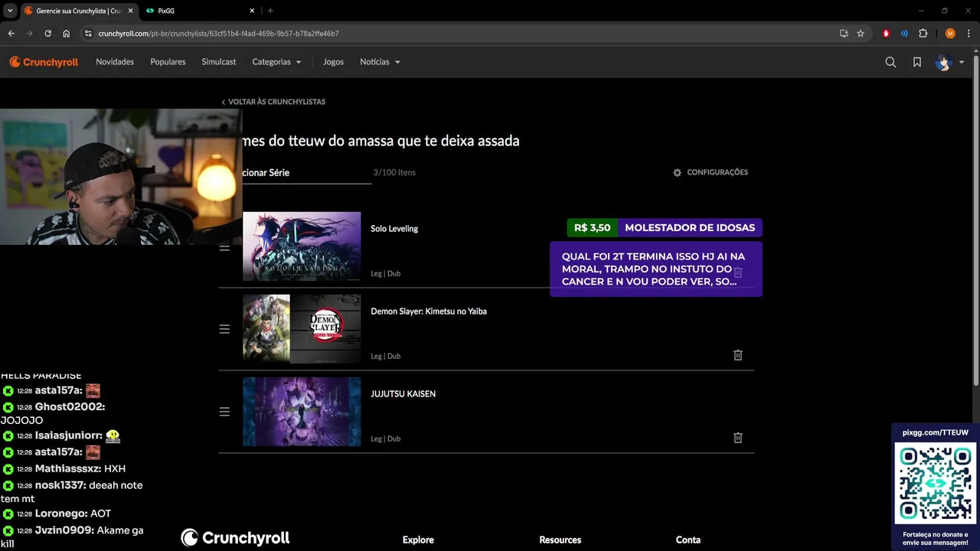980x551 pixels.
Task: Open the tab search dropdown
Action: pos(10,11)
